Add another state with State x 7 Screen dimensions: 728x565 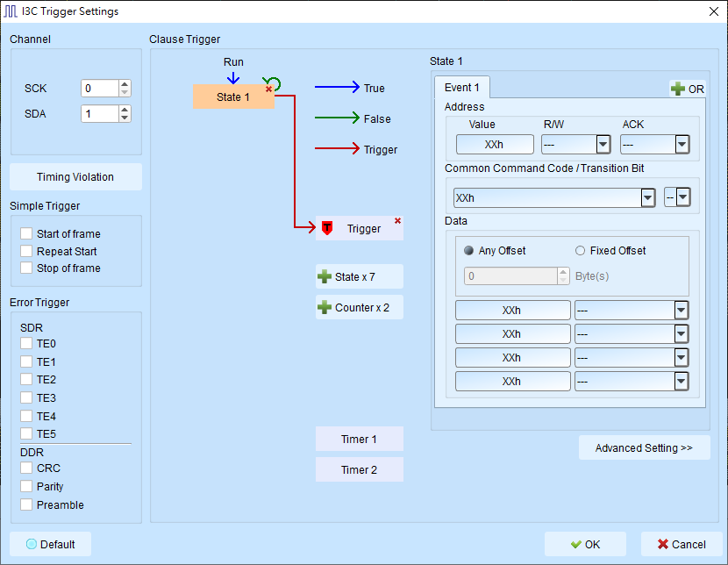pos(360,276)
